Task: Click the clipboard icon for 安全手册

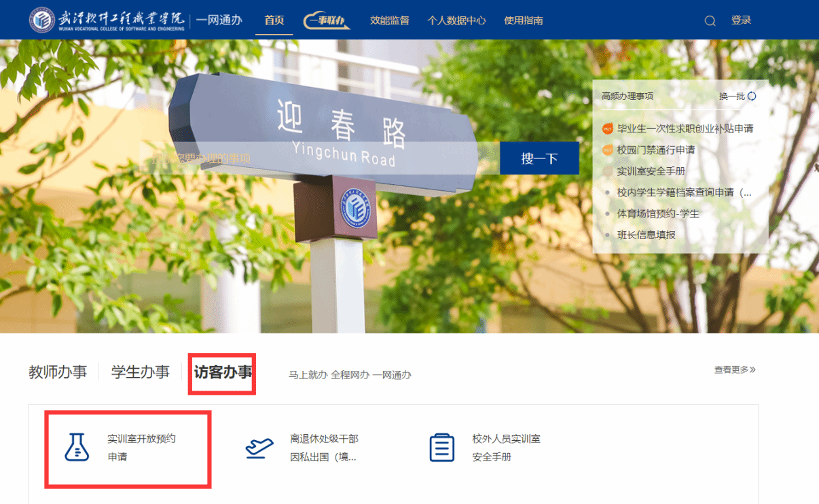Action: point(442,448)
